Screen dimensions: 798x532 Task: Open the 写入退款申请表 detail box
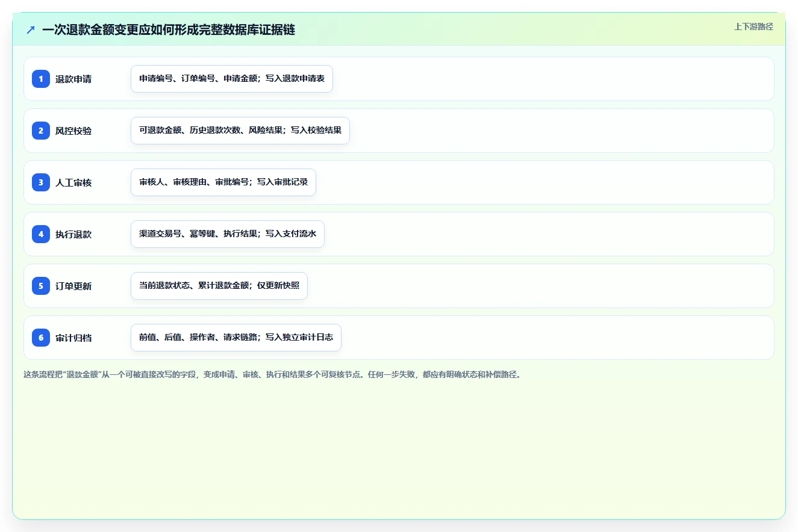(232, 79)
